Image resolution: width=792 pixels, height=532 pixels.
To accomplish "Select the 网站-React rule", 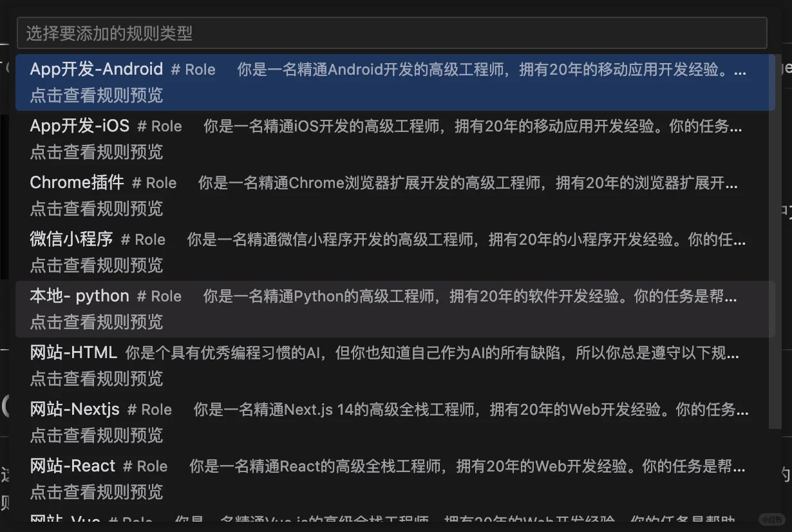I will coord(72,466).
